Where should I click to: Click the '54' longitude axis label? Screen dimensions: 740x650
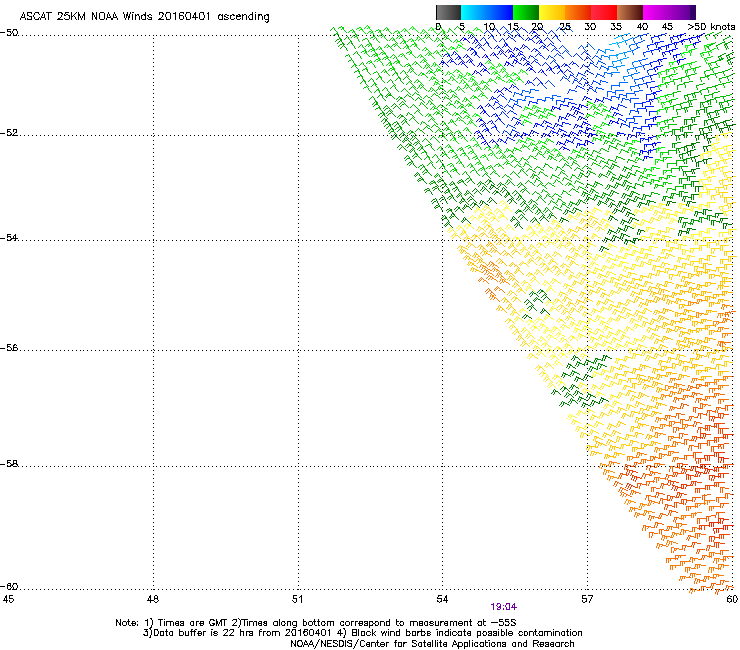pyautogui.click(x=442, y=599)
